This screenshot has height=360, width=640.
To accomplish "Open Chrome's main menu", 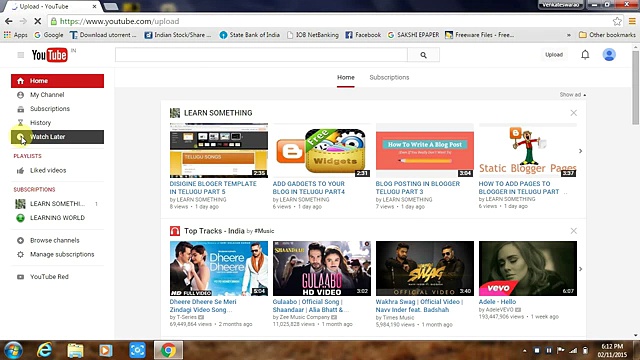I will coord(632,21).
